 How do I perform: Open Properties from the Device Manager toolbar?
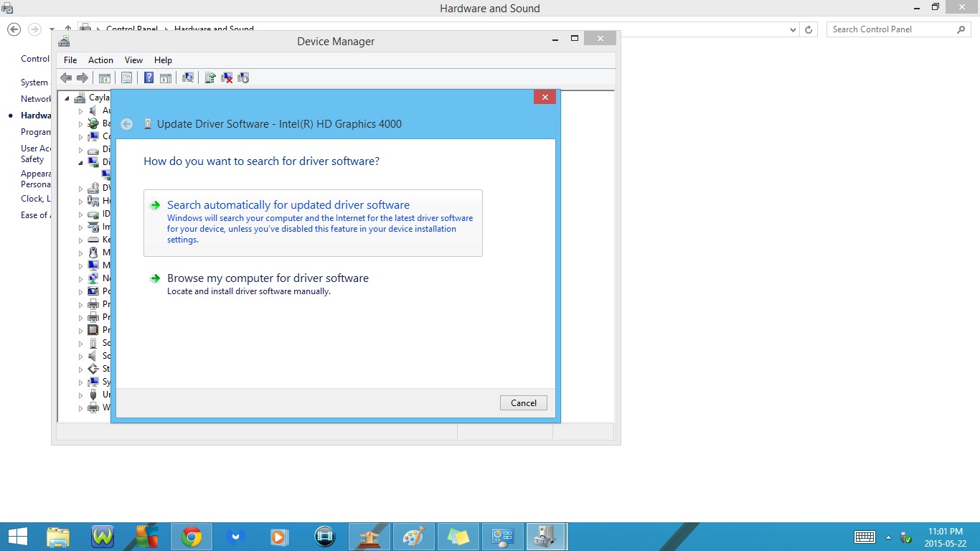(127, 77)
